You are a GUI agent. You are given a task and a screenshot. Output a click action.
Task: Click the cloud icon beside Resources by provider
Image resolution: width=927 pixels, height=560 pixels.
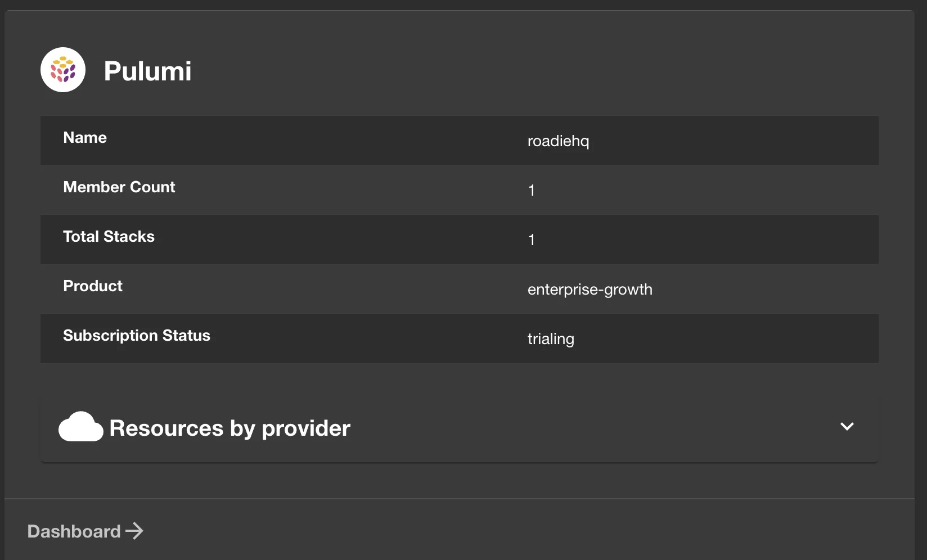[x=80, y=427]
